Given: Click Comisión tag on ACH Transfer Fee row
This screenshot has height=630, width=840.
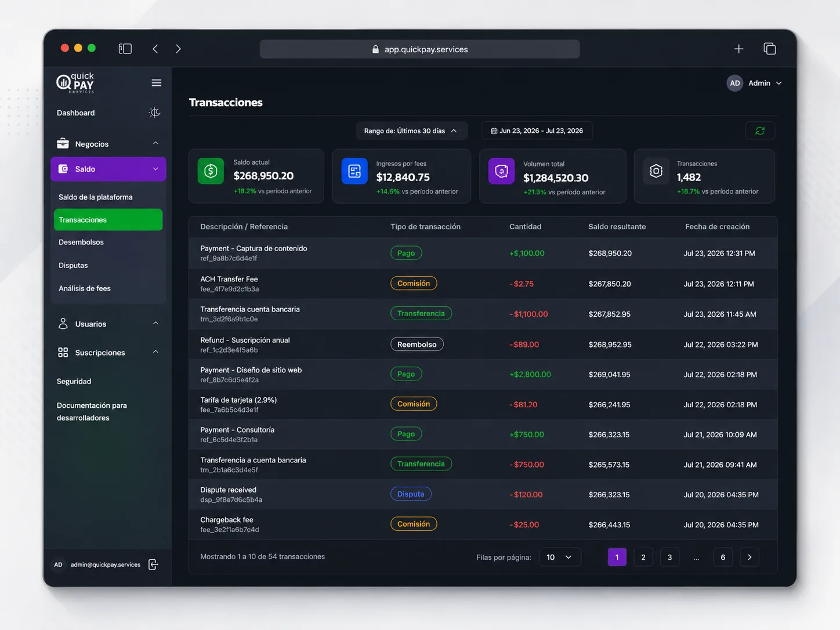Looking at the screenshot, I should coord(414,283).
